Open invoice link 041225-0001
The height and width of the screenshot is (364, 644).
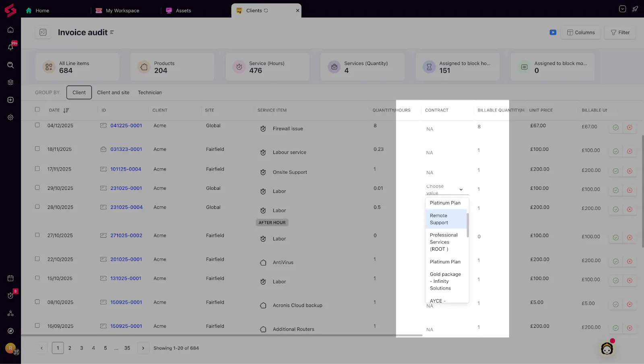126,125
